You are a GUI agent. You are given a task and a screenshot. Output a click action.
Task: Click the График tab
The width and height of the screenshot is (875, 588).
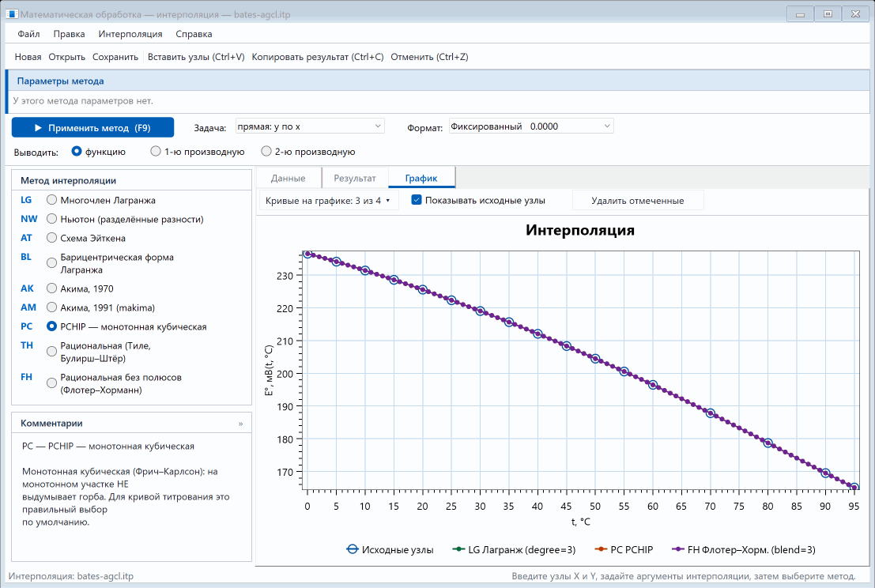421,178
